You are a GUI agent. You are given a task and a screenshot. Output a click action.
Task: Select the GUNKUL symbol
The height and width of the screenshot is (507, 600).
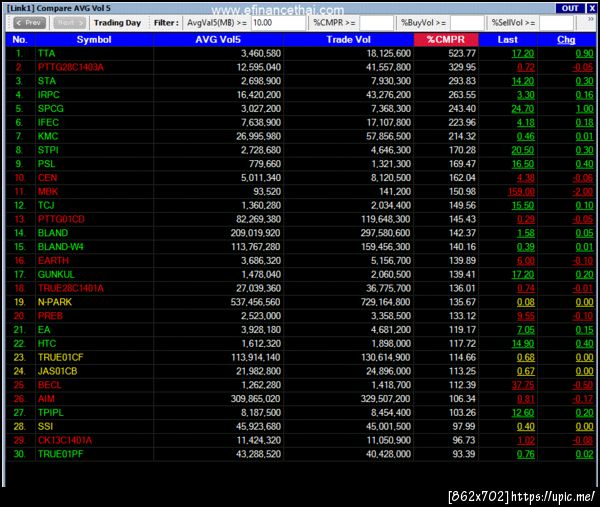56,274
